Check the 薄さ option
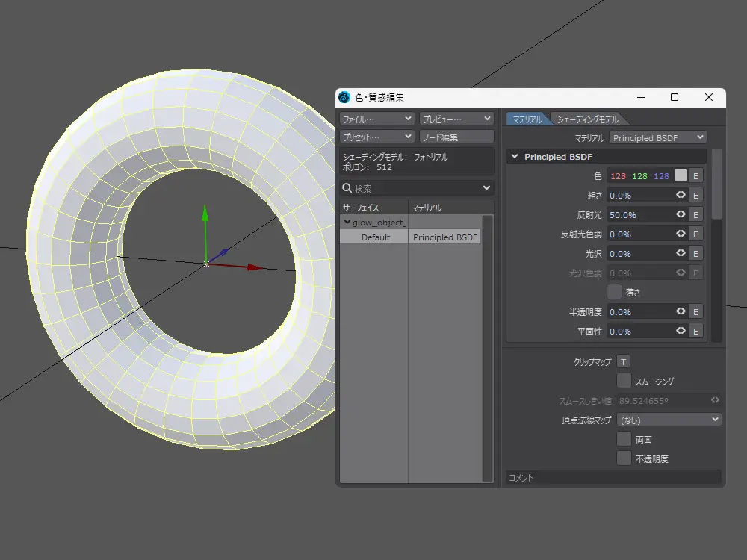 615,292
